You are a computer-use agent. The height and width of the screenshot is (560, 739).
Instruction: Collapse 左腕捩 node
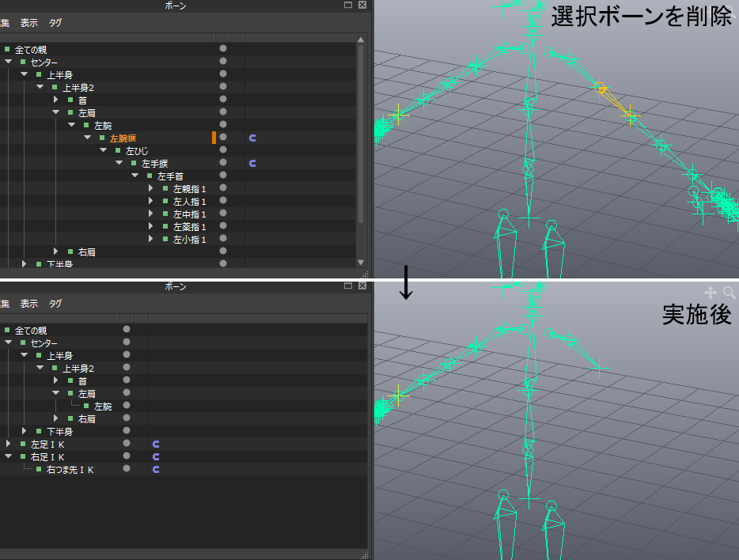coord(88,138)
